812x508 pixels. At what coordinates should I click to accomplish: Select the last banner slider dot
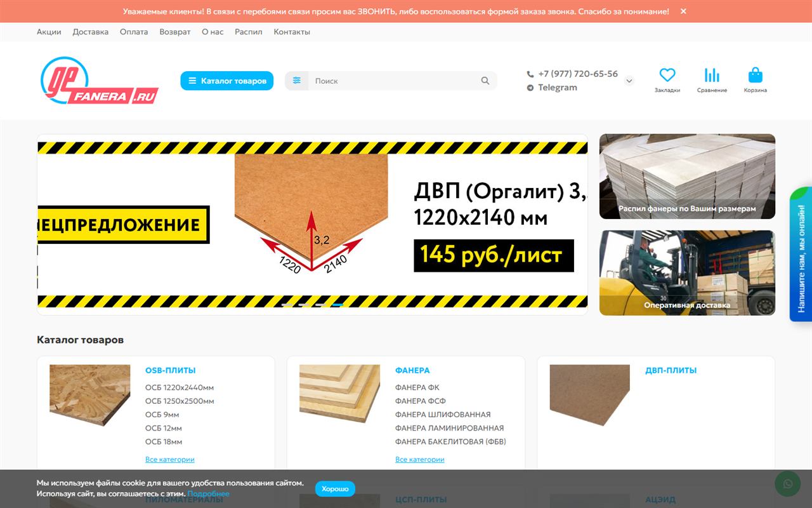click(337, 305)
